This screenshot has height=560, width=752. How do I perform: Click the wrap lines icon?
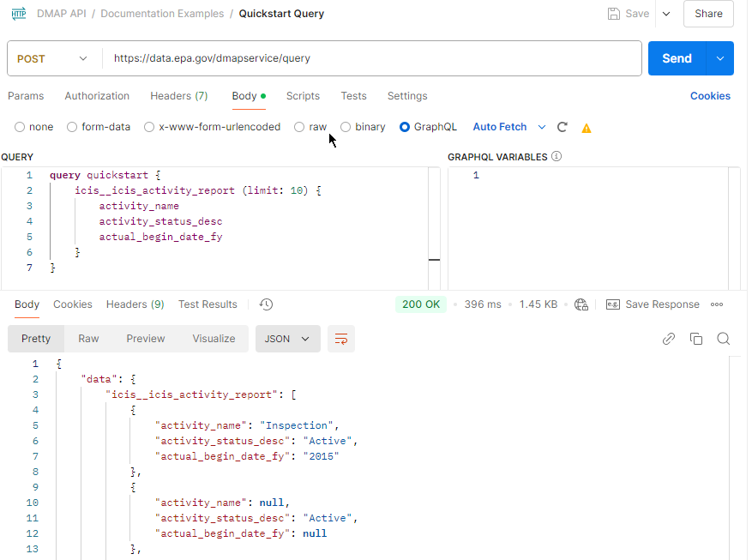pos(340,339)
